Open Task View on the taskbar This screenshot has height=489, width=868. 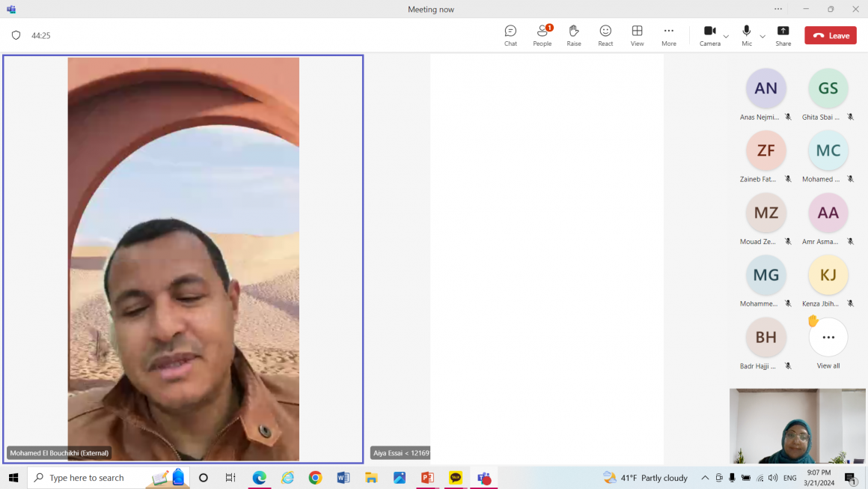(x=230, y=477)
